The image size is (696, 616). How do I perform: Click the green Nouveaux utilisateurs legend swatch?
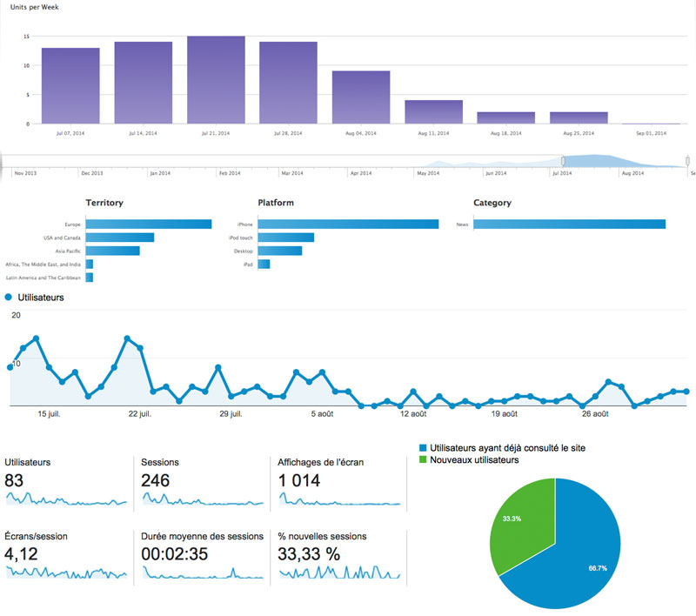pyautogui.click(x=423, y=459)
